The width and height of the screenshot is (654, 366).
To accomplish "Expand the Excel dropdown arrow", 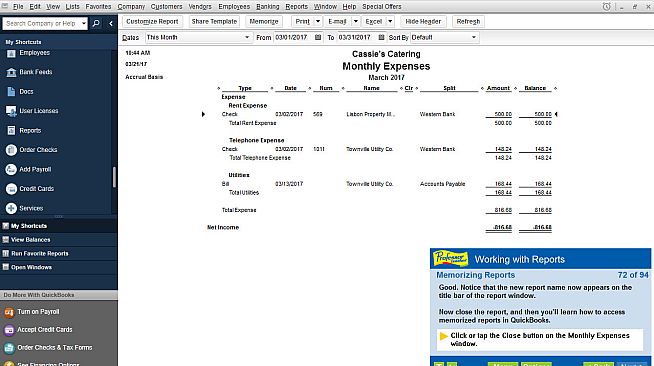I will 390,21.
